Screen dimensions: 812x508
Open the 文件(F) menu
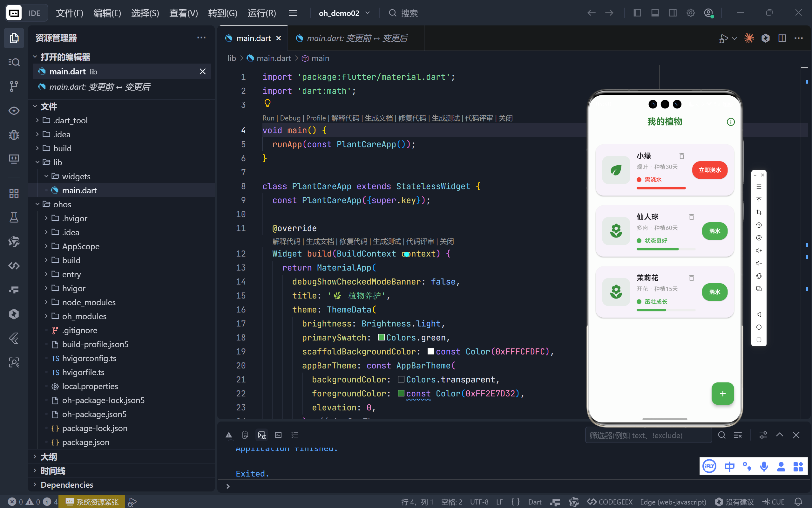tap(69, 13)
